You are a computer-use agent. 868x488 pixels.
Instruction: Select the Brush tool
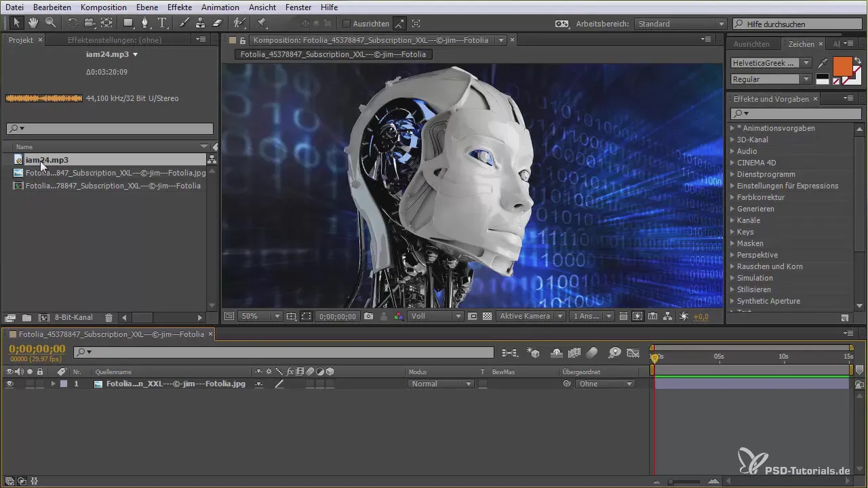pyautogui.click(x=184, y=23)
